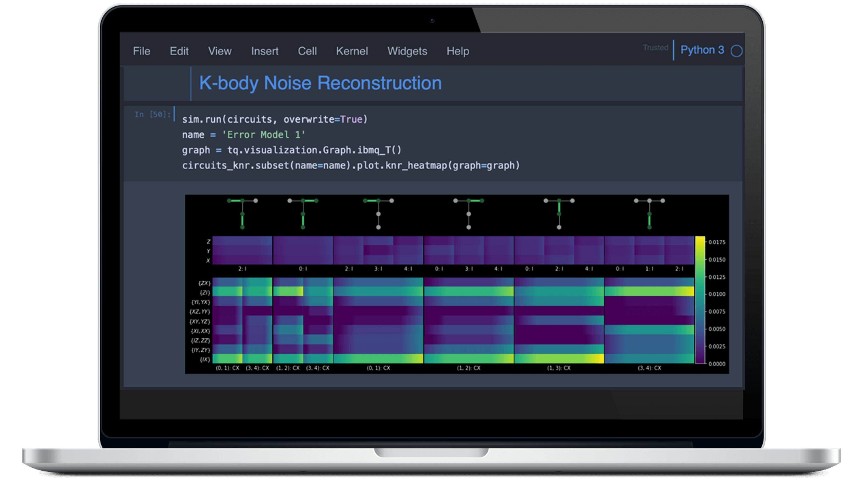Click the knr_heatmap code line
Image resolution: width=868 pixels, height=487 pixels.
coord(350,165)
